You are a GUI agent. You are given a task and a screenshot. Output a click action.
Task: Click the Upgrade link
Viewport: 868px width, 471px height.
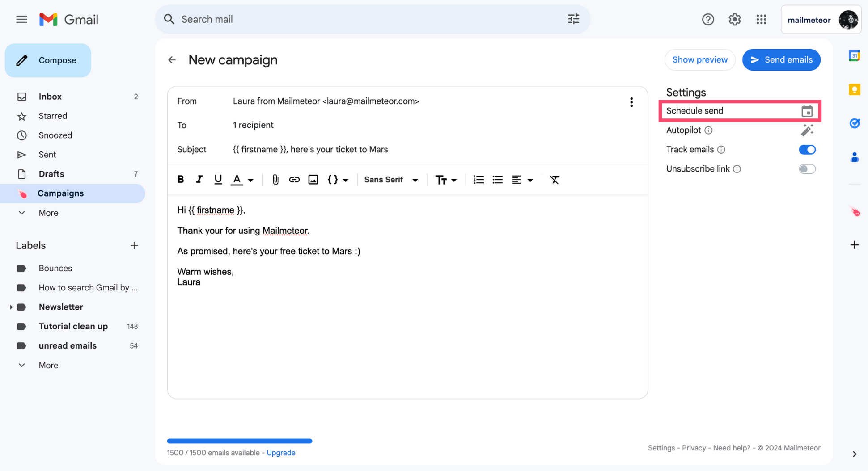click(x=281, y=453)
